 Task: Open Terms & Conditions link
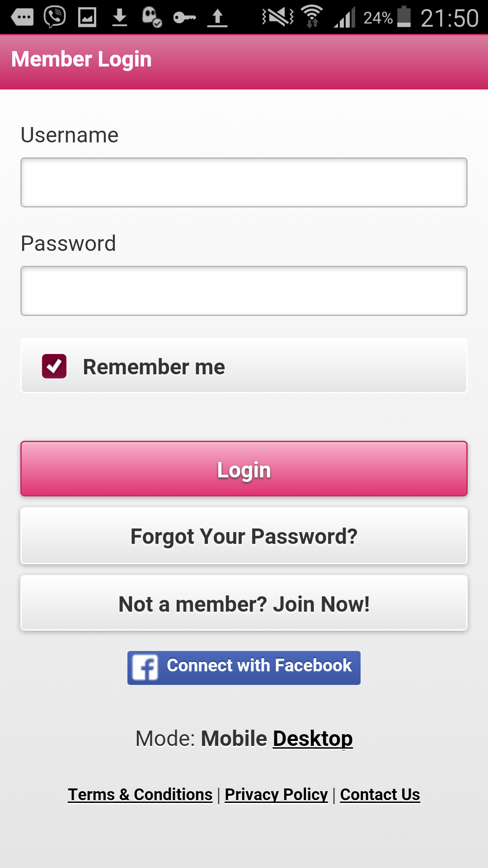[x=140, y=794]
